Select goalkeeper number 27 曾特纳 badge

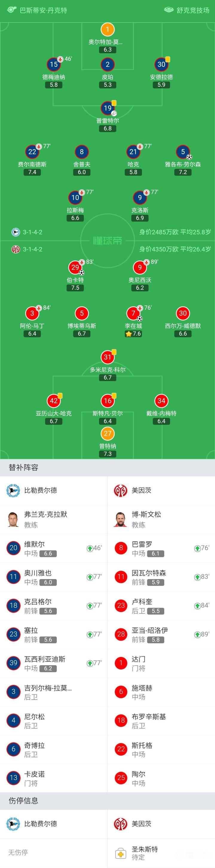click(108, 434)
